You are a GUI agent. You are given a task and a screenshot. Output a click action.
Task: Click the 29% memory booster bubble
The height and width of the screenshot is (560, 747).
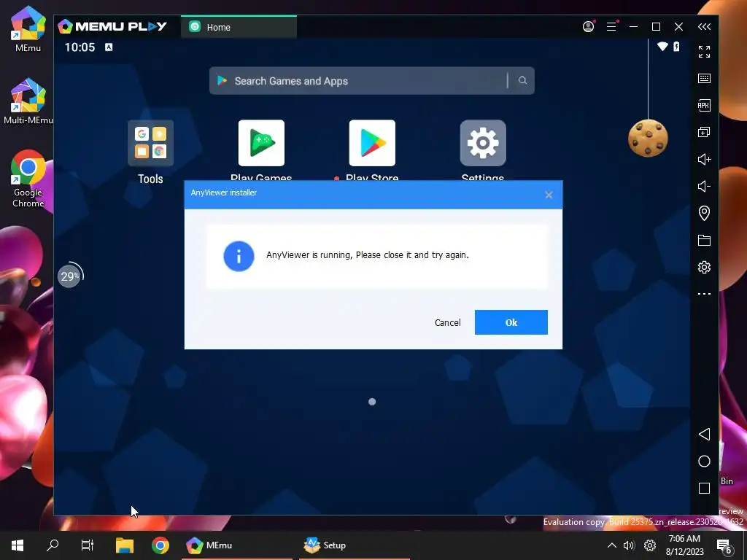[69, 276]
